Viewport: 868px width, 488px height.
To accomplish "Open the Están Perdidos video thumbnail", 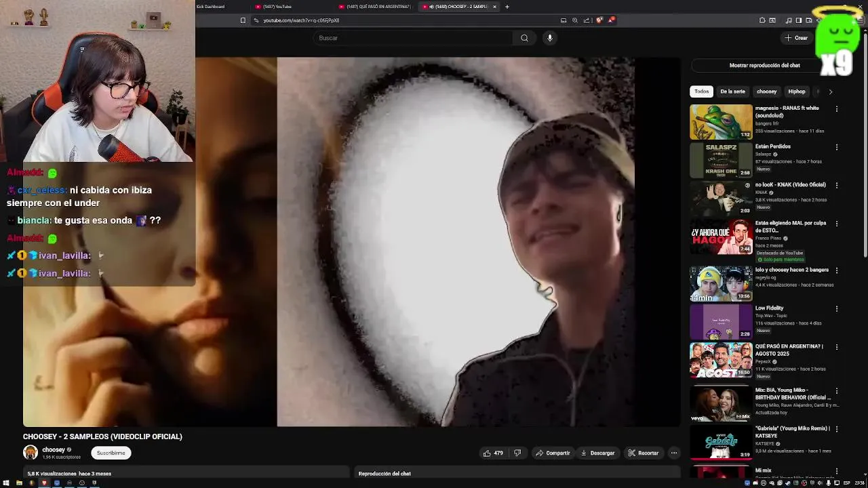I will point(721,160).
